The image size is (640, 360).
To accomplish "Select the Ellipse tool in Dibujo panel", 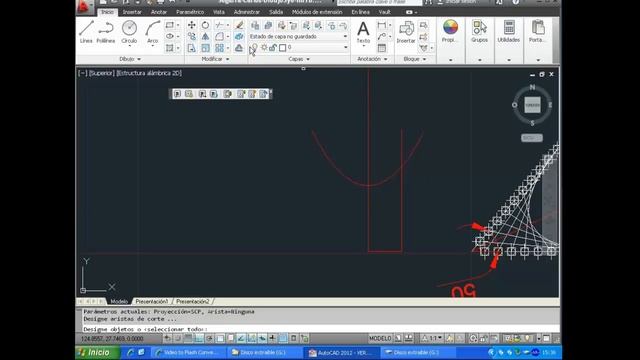I will (169, 36).
